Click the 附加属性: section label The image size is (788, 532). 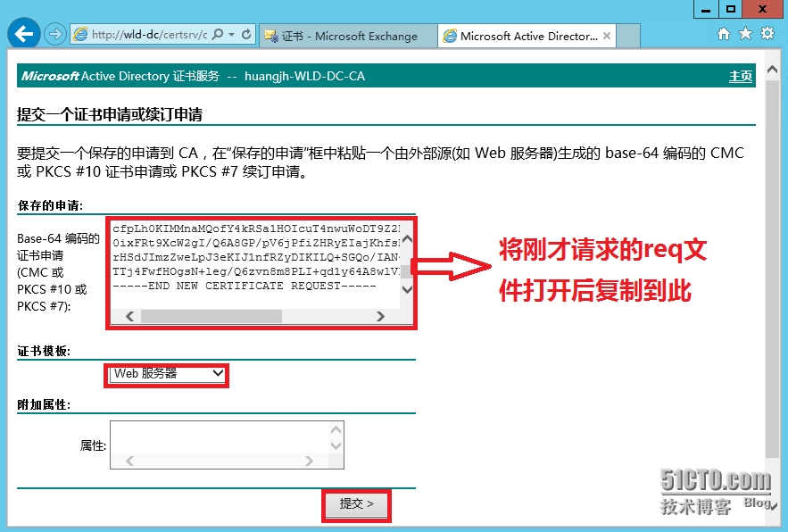(44, 404)
